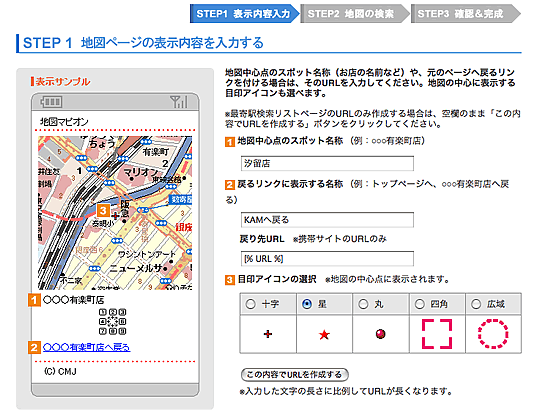Click the red ball marker icon preview
The height and width of the screenshot is (418, 540).
tap(381, 334)
